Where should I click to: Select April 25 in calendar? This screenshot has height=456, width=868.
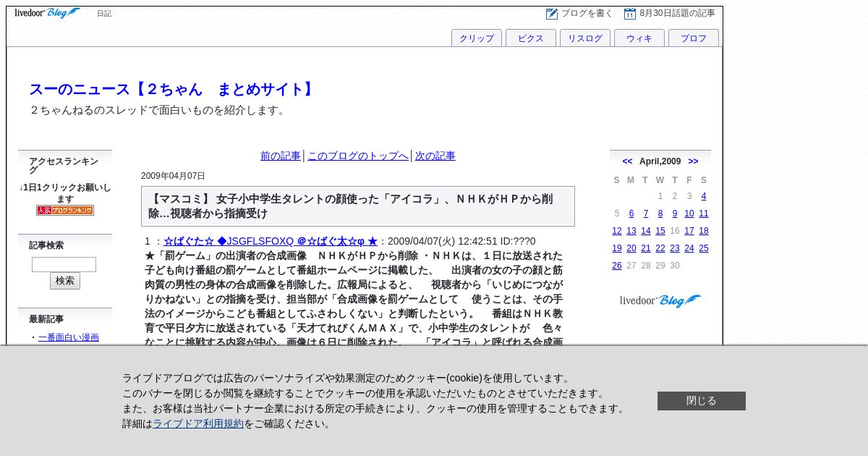click(704, 248)
